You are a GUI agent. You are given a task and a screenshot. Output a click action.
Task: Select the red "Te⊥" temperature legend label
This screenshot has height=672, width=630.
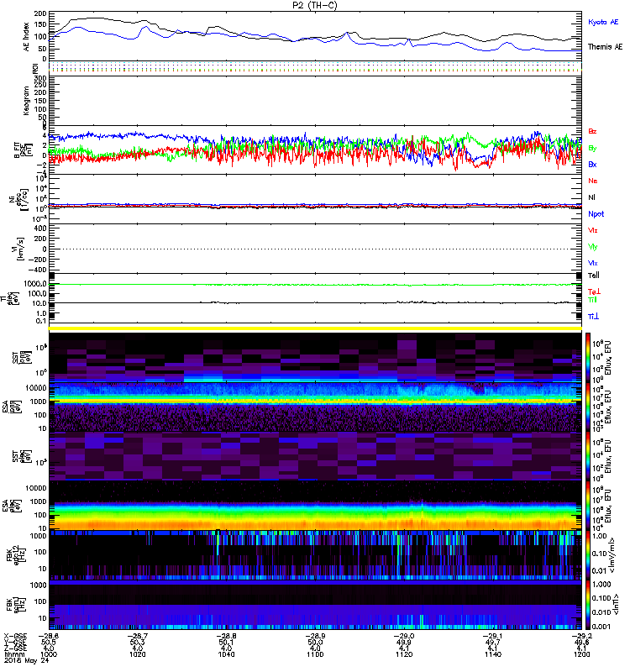pyautogui.click(x=594, y=291)
